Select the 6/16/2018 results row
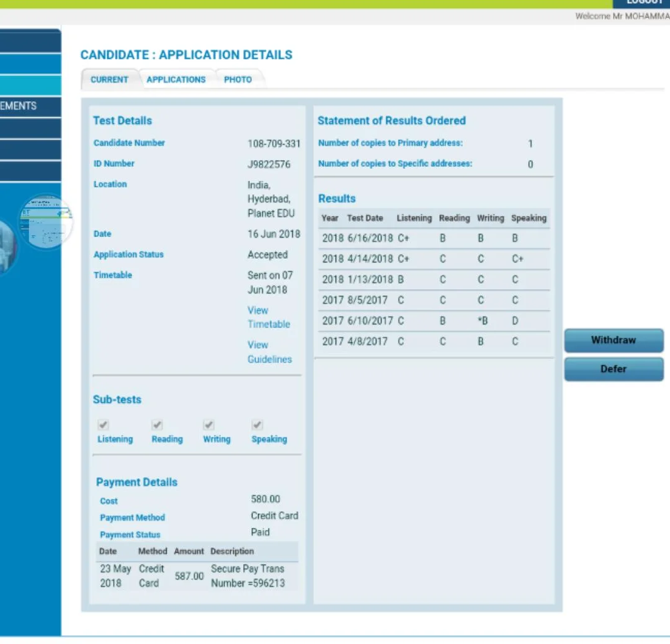This screenshot has width=670, height=644. [x=432, y=238]
